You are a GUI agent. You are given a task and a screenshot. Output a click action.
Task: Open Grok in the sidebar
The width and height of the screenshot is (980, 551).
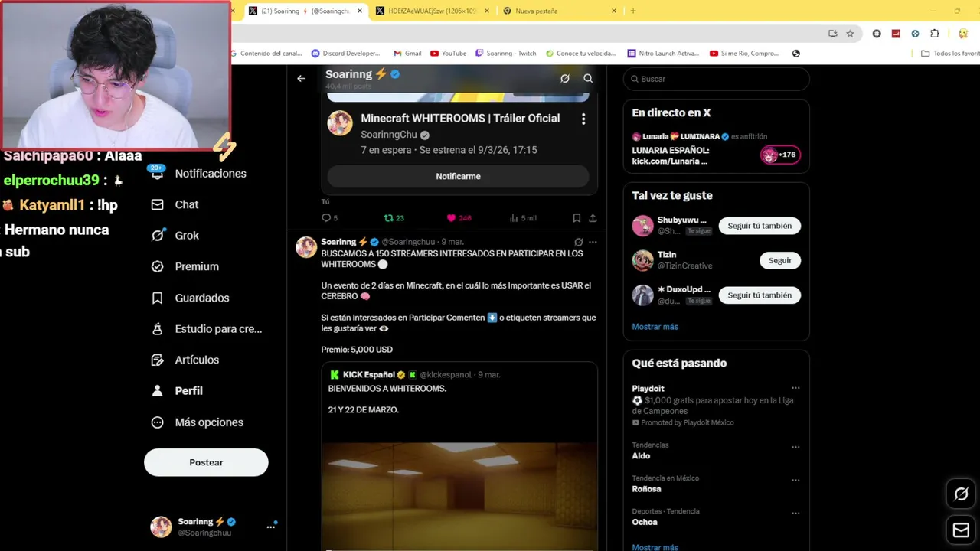click(175, 236)
